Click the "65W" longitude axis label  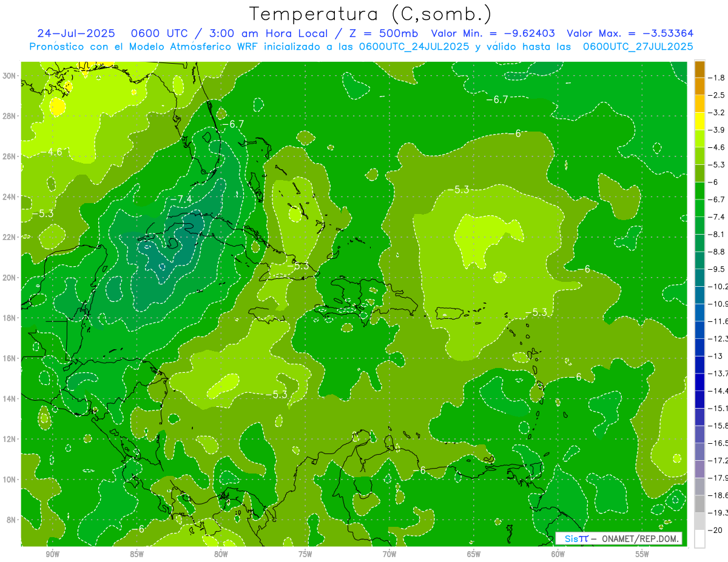point(474,554)
